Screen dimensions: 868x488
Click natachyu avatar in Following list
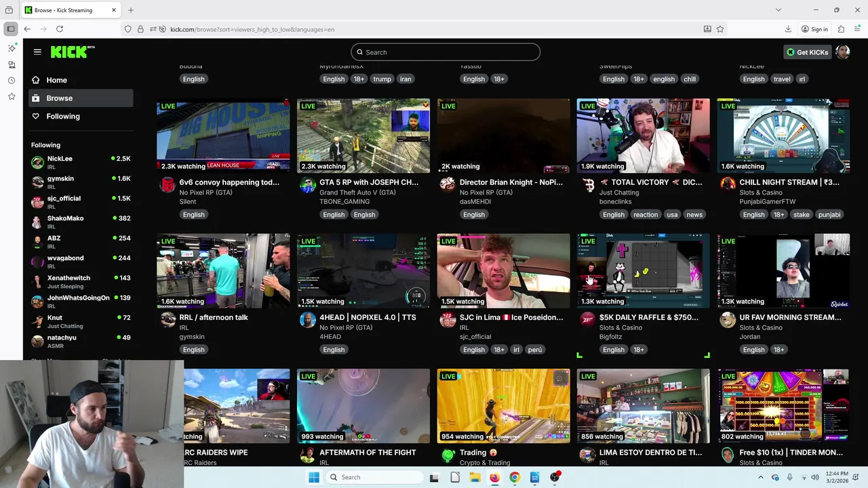click(x=37, y=342)
